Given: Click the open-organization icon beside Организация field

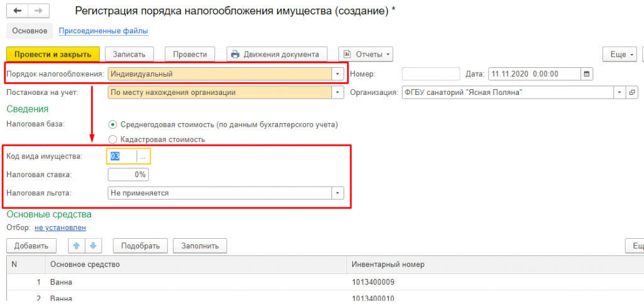Looking at the screenshot, I should pyautogui.click(x=632, y=93).
